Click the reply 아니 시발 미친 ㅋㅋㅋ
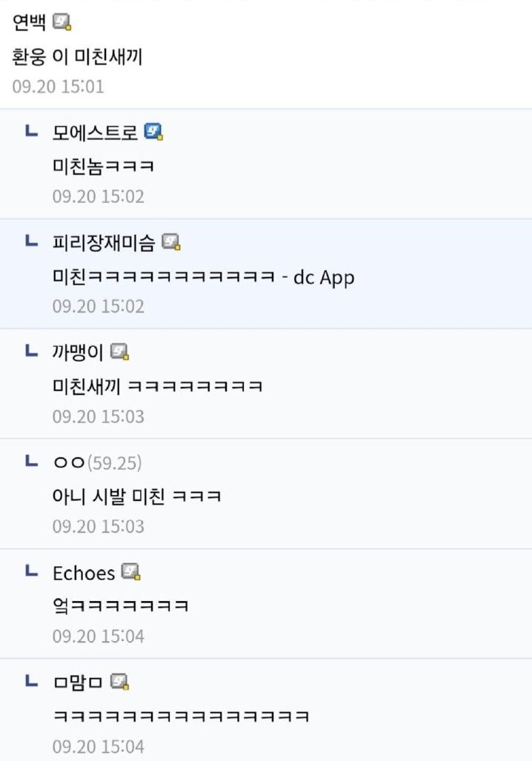The image size is (532, 761). coord(137,496)
